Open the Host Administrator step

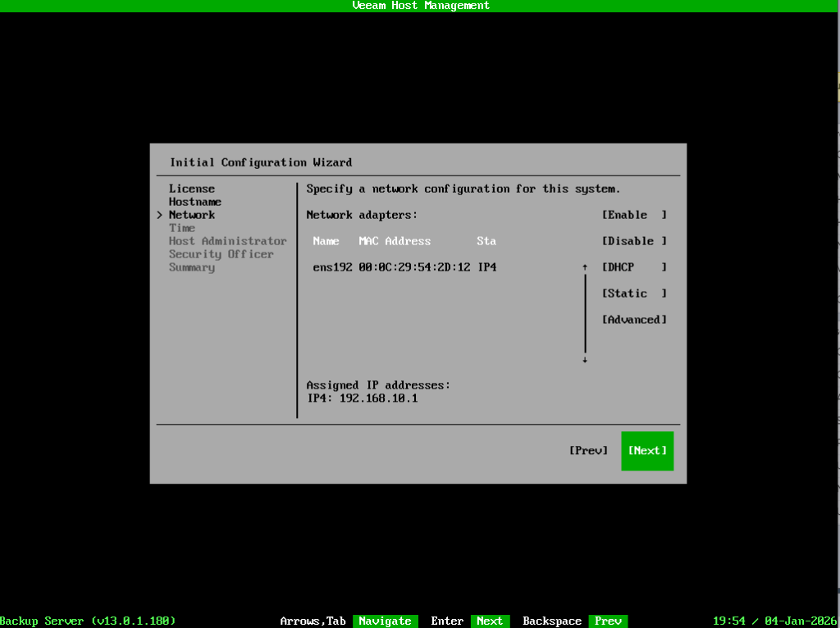228,241
